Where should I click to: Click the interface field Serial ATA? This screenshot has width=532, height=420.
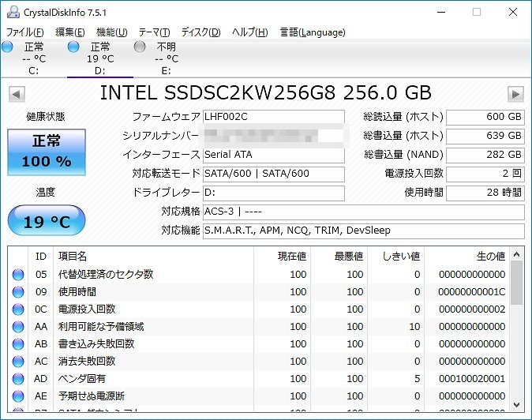point(273,155)
